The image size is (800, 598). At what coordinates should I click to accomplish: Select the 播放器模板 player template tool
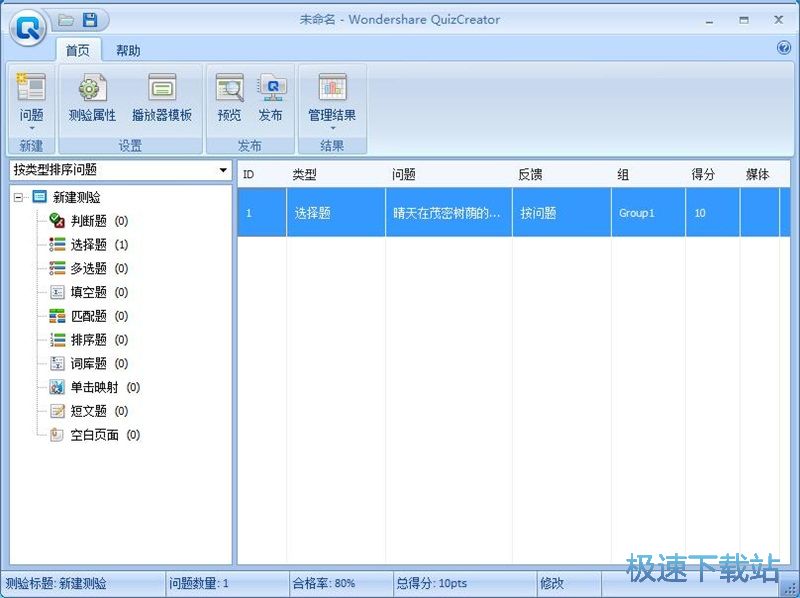tap(162, 97)
